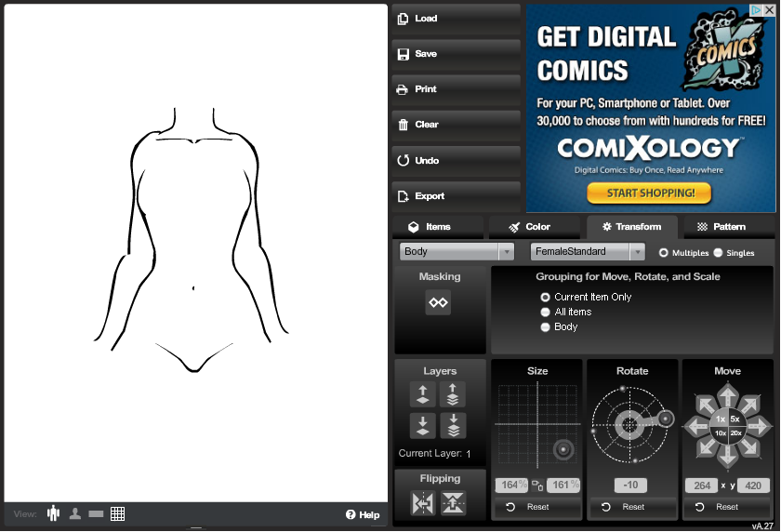Click the up arrow in Move pad

(728, 395)
